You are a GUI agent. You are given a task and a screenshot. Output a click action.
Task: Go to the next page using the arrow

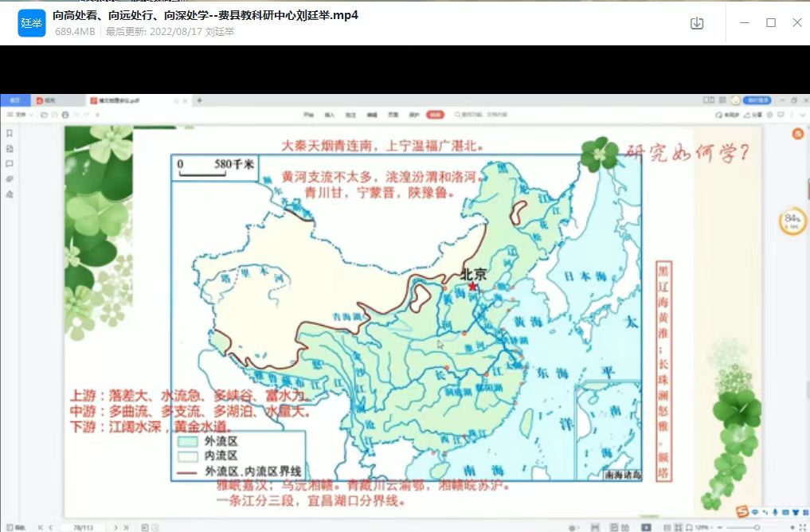[116, 527]
